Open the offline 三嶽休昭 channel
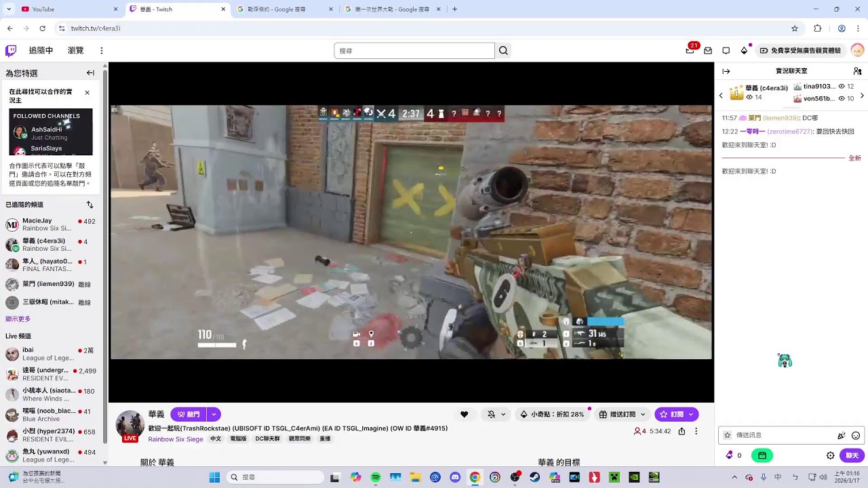The width and height of the screenshot is (868, 488). (52, 302)
